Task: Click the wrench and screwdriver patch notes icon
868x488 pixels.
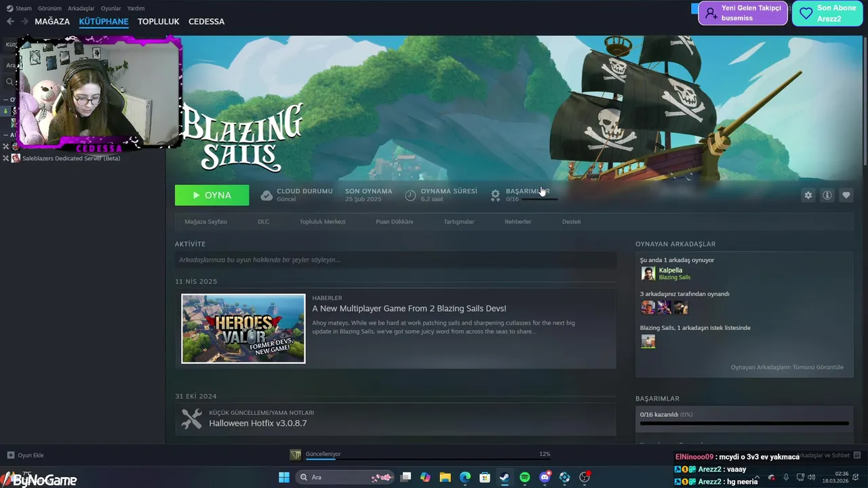Action: pos(192,419)
